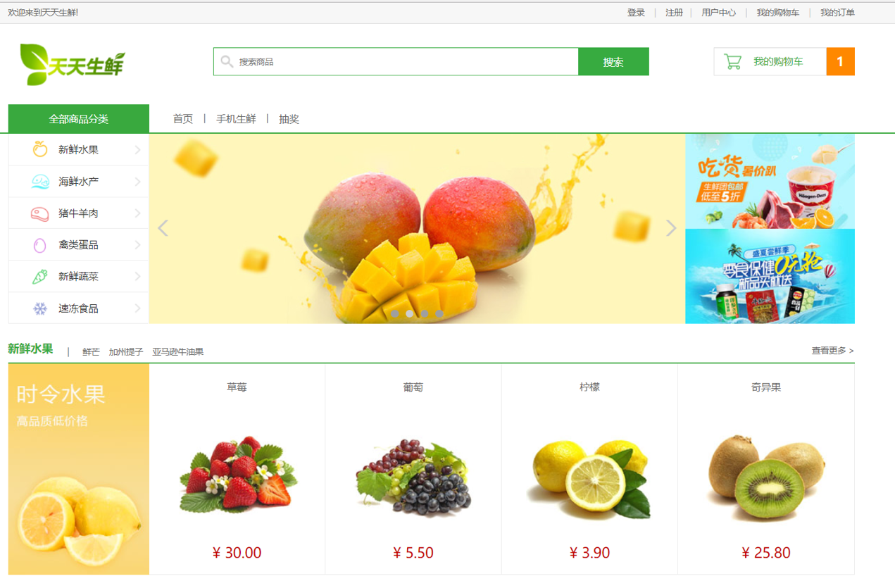
Task: Switch to the fourth carousel dot
Action: pos(439,313)
